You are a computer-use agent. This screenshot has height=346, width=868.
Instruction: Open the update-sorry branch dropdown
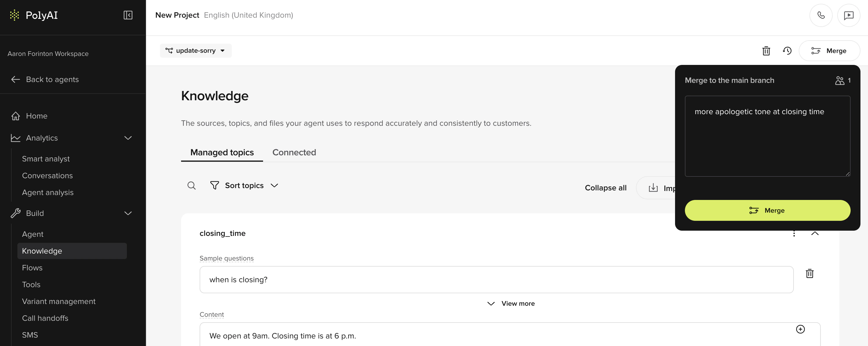pyautogui.click(x=196, y=51)
